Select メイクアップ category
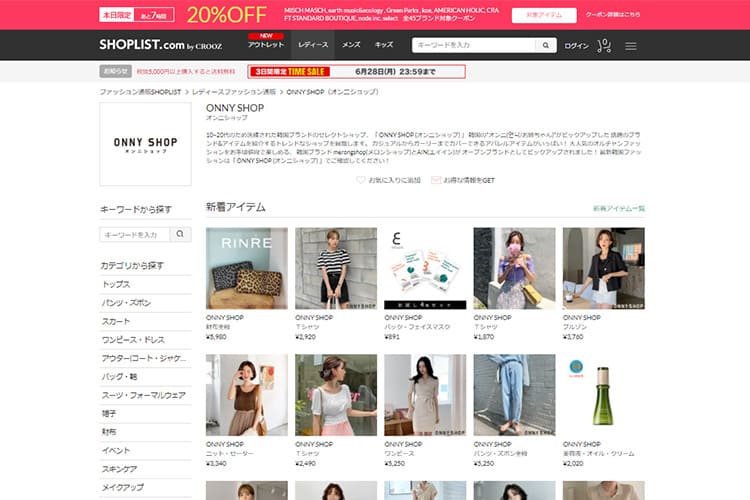 [x=145, y=488]
